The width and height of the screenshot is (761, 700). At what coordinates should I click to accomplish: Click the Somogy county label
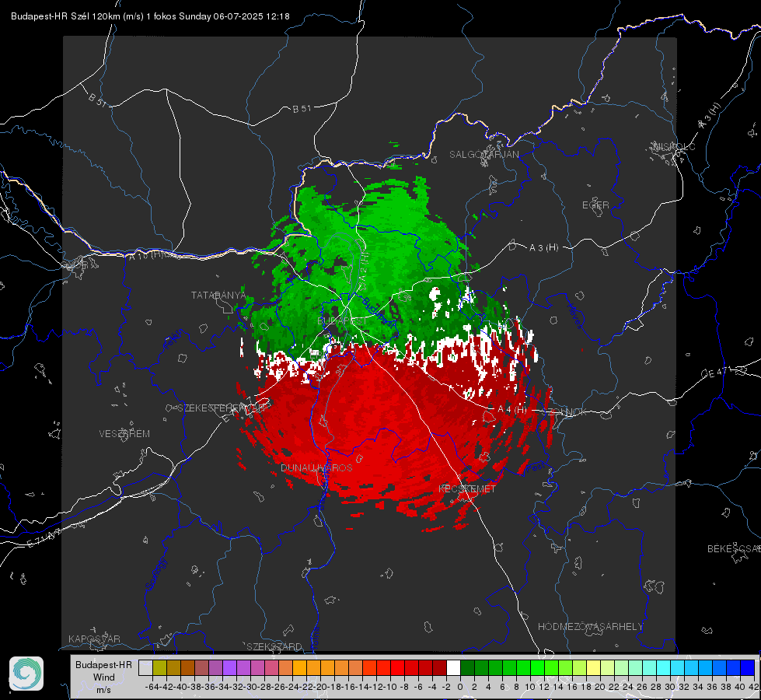(x=155, y=574)
